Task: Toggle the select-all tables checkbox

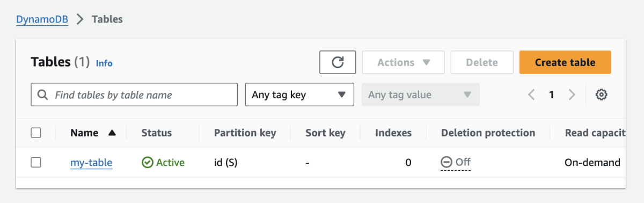Action: [x=36, y=133]
